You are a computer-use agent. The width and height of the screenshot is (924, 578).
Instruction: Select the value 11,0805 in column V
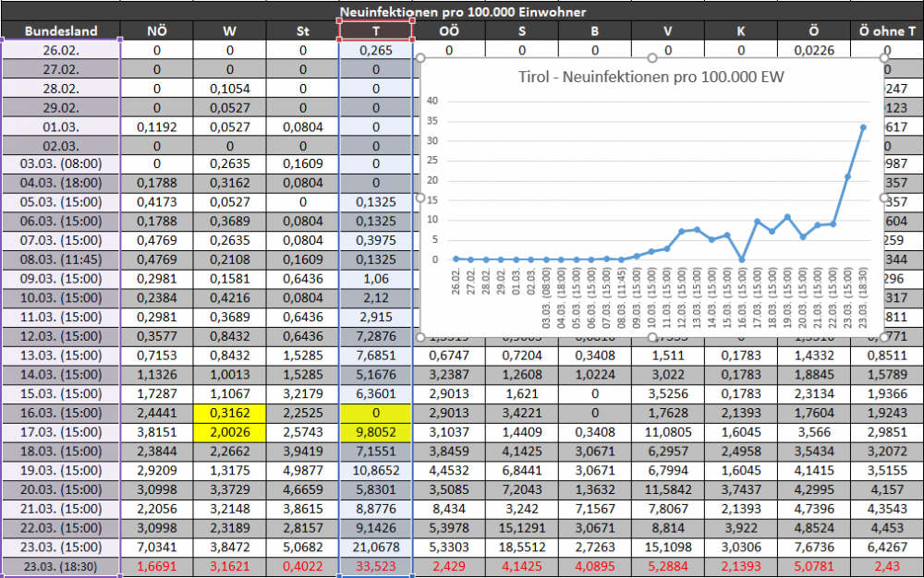(x=668, y=432)
